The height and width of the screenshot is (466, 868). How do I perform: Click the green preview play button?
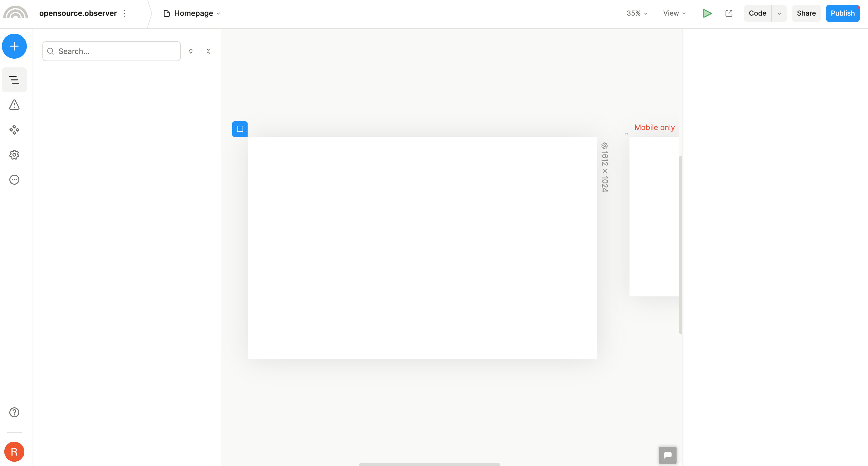[x=707, y=13]
